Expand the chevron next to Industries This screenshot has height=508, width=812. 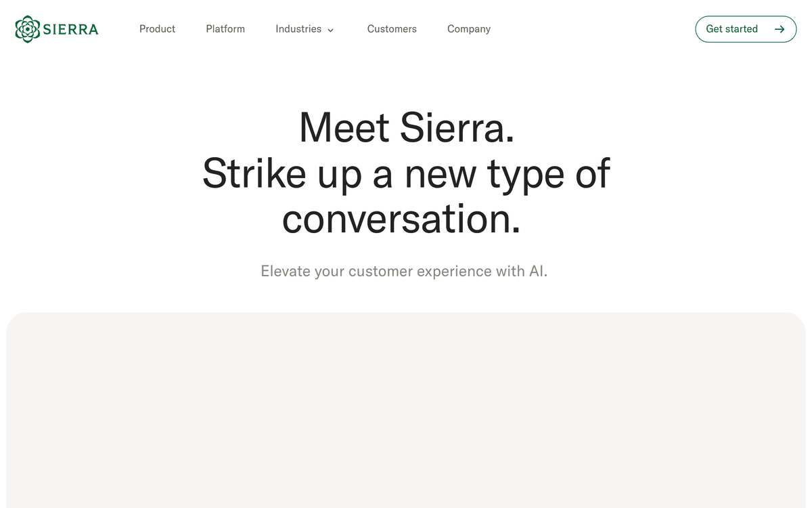point(330,30)
